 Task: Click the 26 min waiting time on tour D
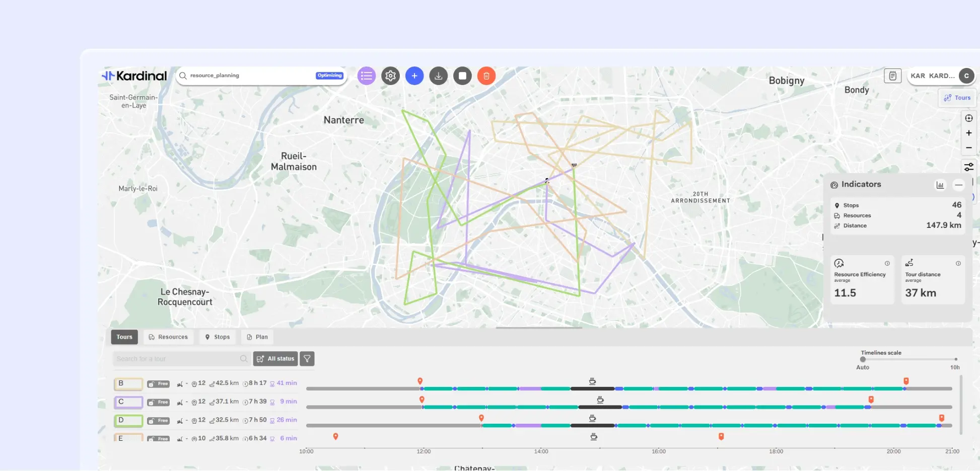(284, 420)
